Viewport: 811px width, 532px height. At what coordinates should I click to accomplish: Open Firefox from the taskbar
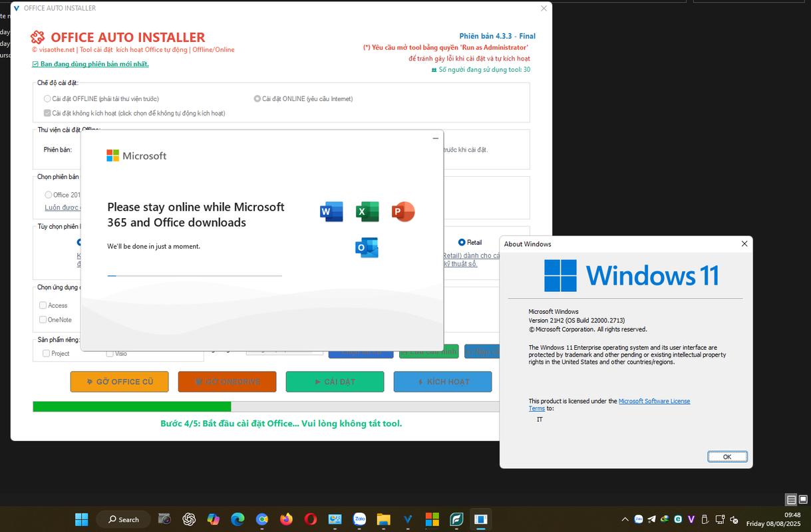pos(286,519)
